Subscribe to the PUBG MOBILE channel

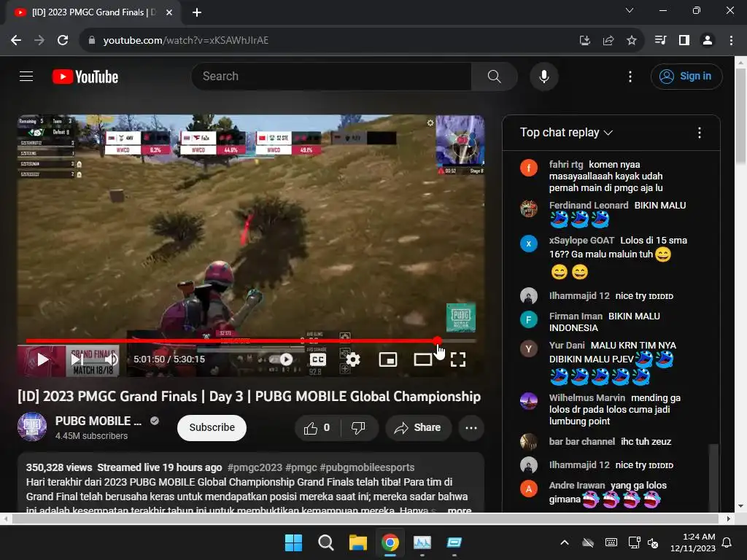pyautogui.click(x=212, y=427)
